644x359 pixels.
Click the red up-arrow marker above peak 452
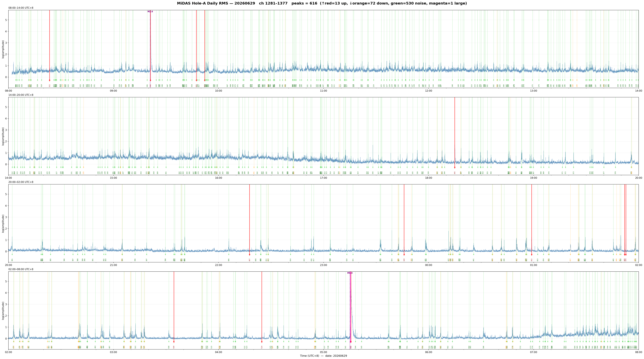click(532, 254)
